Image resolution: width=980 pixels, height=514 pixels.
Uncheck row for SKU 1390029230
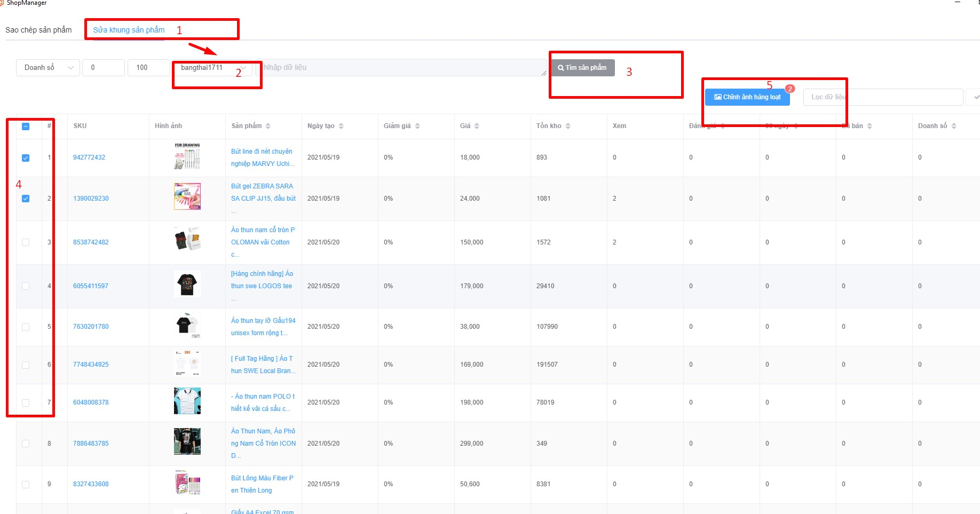[x=26, y=199]
